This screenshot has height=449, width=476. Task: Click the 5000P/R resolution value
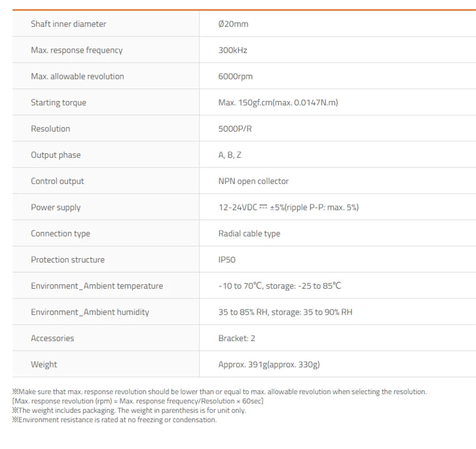[235, 129]
